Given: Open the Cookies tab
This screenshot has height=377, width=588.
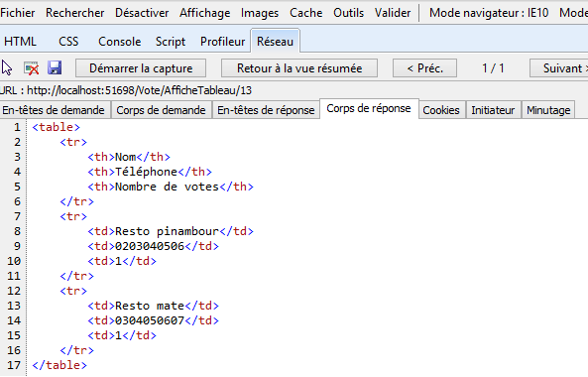Looking at the screenshot, I should tap(441, 110).
